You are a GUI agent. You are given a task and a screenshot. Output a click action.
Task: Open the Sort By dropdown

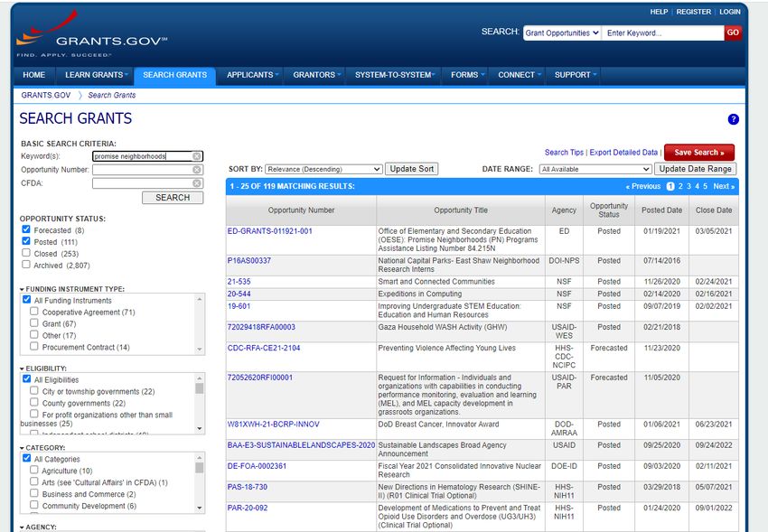pos(323,169)
